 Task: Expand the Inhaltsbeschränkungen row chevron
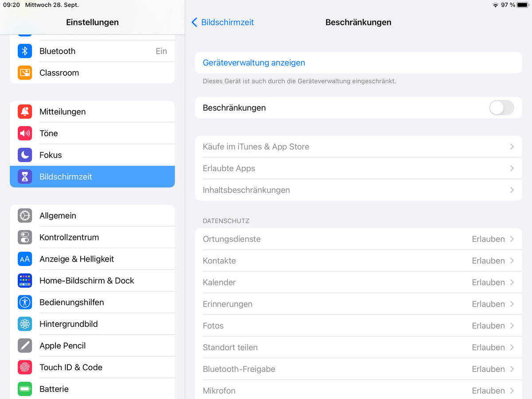[x=512, y=190]
